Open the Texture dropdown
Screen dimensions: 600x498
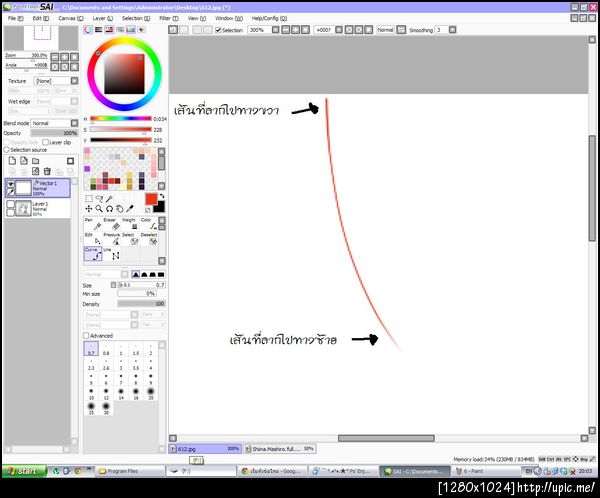click(x=75, y=81)
